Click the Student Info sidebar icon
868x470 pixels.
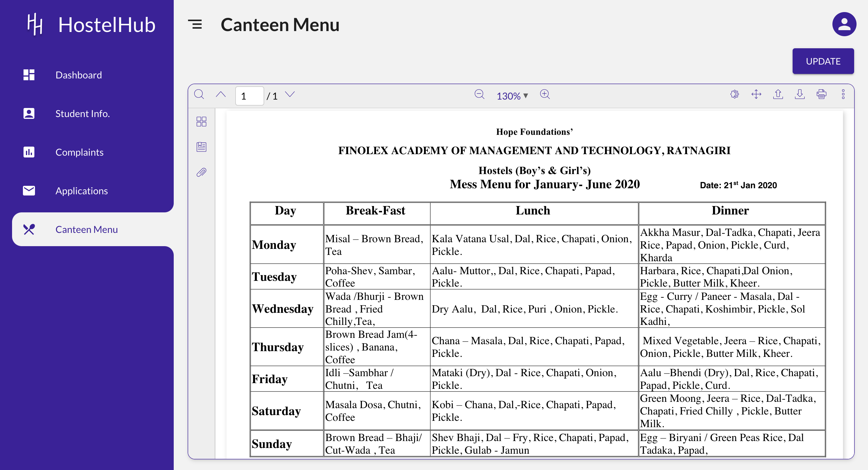pos(29,113)
